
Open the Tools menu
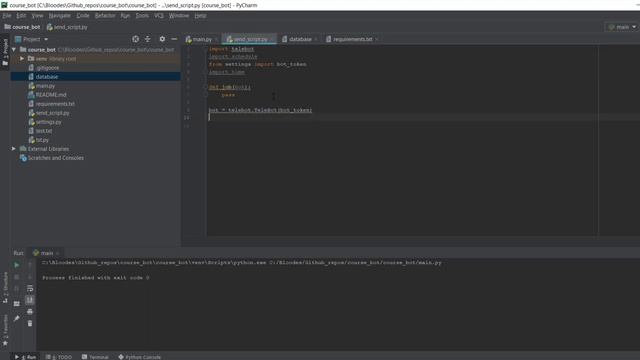pyautogui.click(x=142, y=16)
